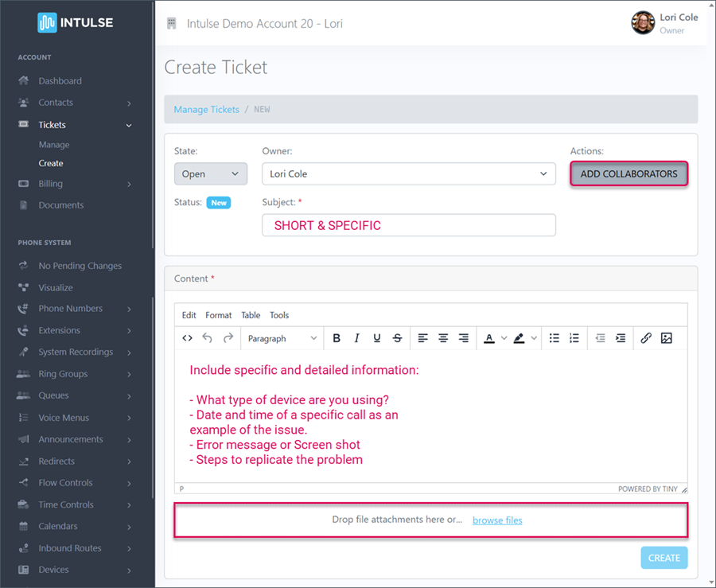The height and width of the screenshot is (588, 716).
Task: Expand the Extensions sidebar section
Action: click(60, 330)
